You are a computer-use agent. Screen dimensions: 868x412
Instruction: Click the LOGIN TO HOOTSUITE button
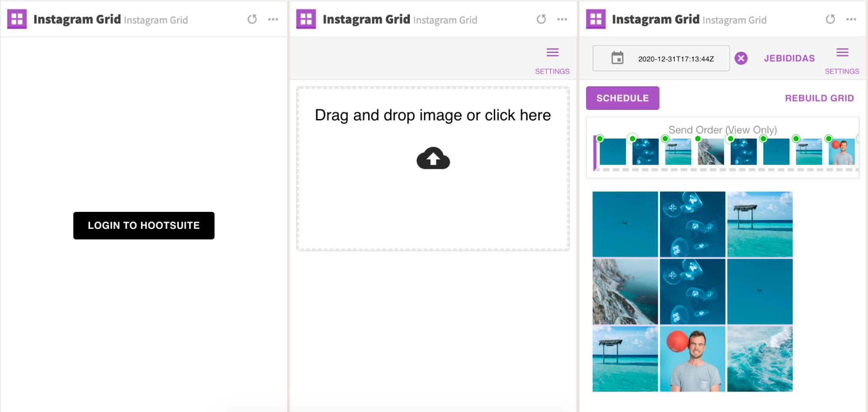pyautogui.click(x=144, y=225)
